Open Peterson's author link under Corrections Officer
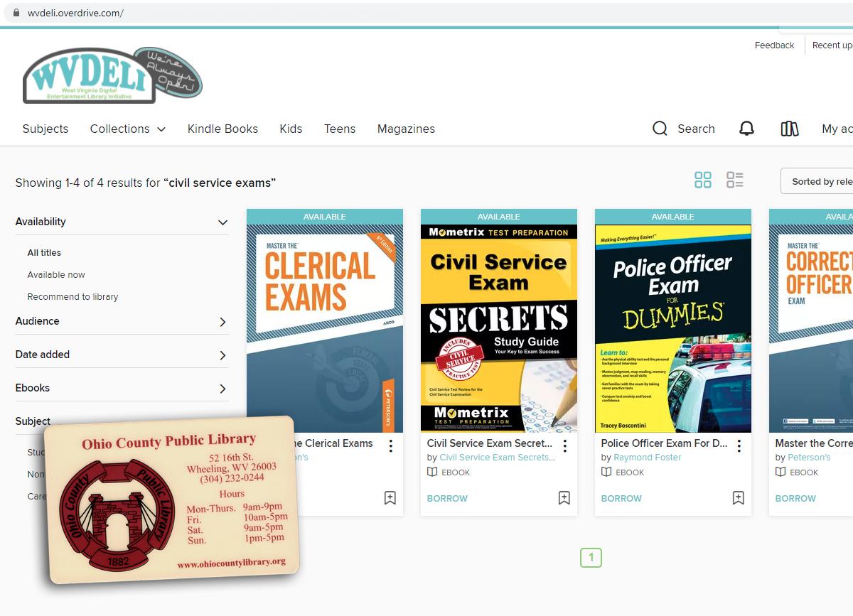Screen dimensions: 853x616 [809, 457]
